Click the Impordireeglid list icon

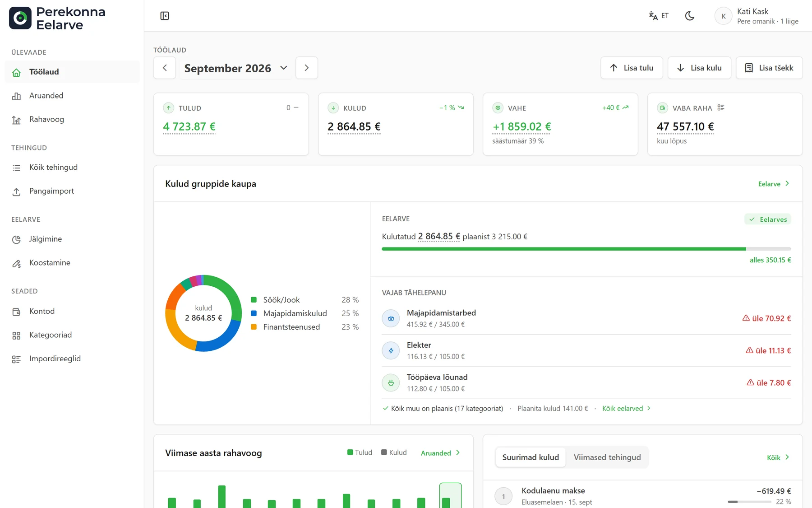(17, 359)
